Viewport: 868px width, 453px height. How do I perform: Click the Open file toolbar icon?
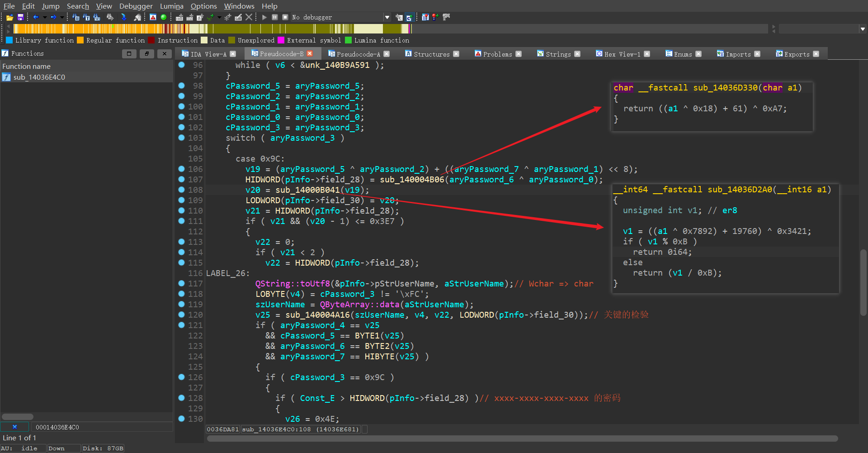click(9, 17)
